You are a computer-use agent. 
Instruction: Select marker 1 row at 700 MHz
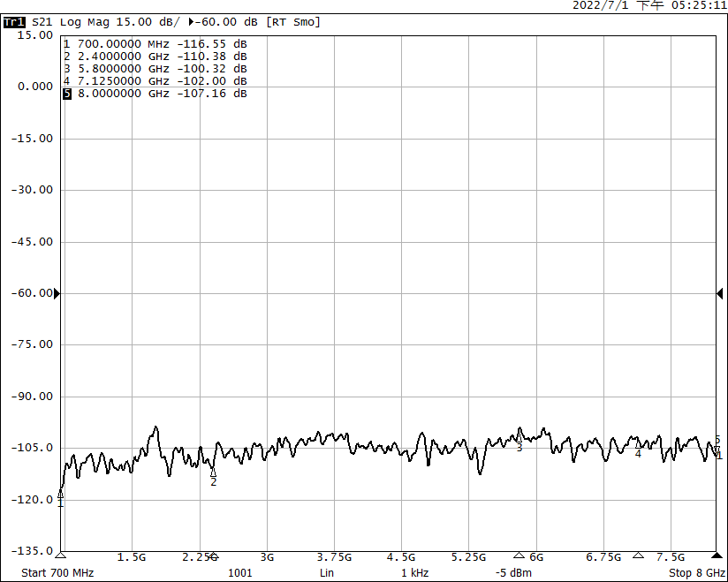(x=155, y=44)
